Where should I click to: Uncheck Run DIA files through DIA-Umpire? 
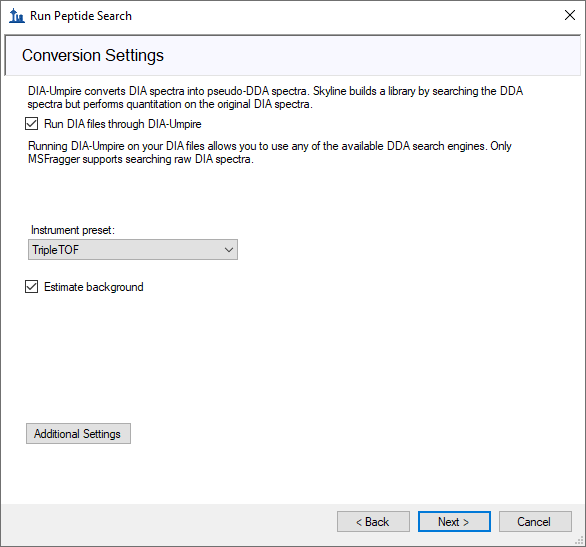[31, 124]
